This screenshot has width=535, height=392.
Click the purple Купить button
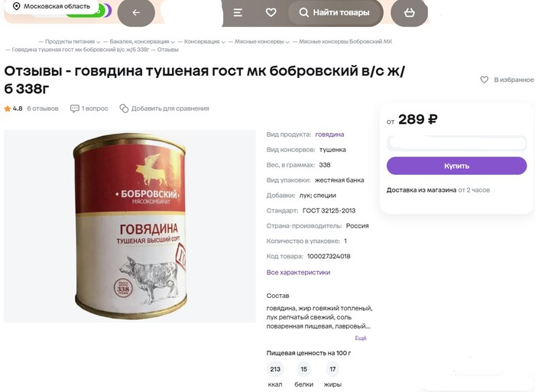tap(456, 166)
